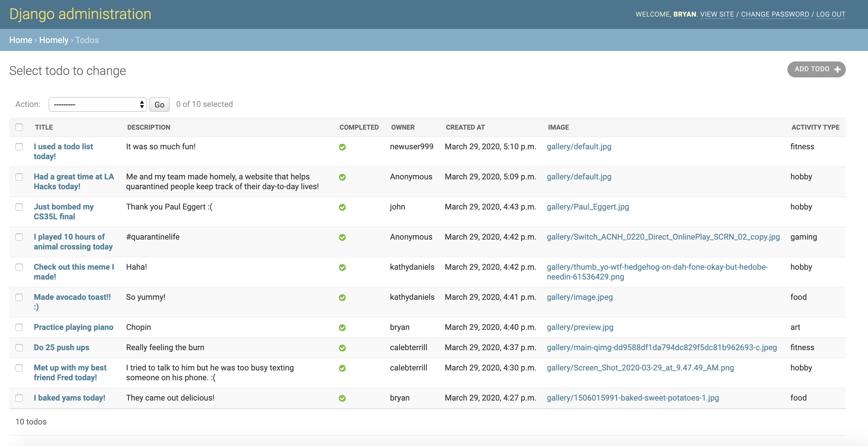Click the Log Out link

coord(830,14)
